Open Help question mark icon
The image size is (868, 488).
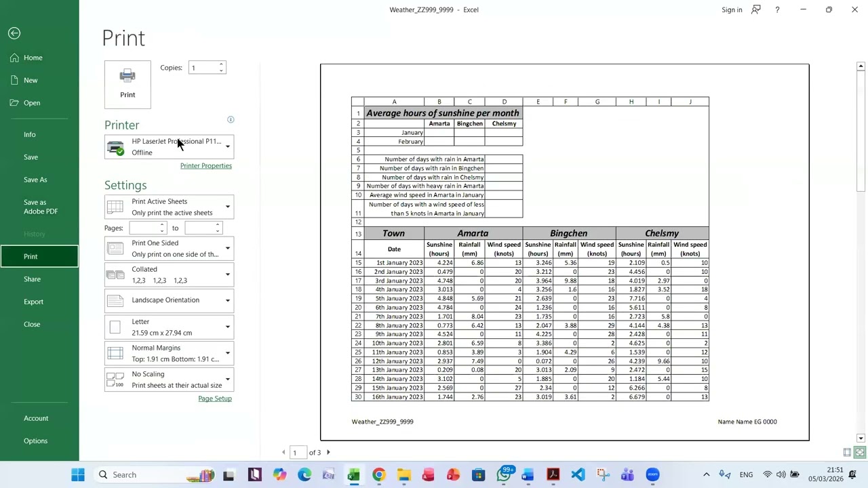[x=777, y=9]
